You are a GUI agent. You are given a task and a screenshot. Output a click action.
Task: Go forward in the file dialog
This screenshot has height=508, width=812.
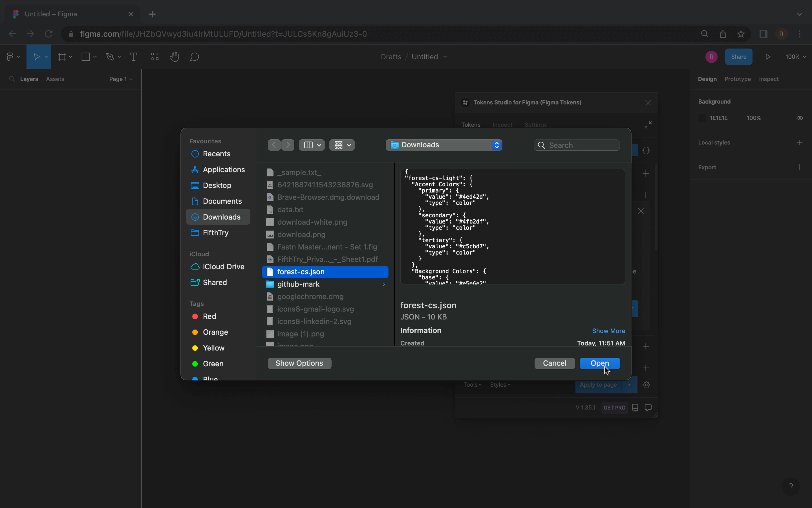click(288, 145)
